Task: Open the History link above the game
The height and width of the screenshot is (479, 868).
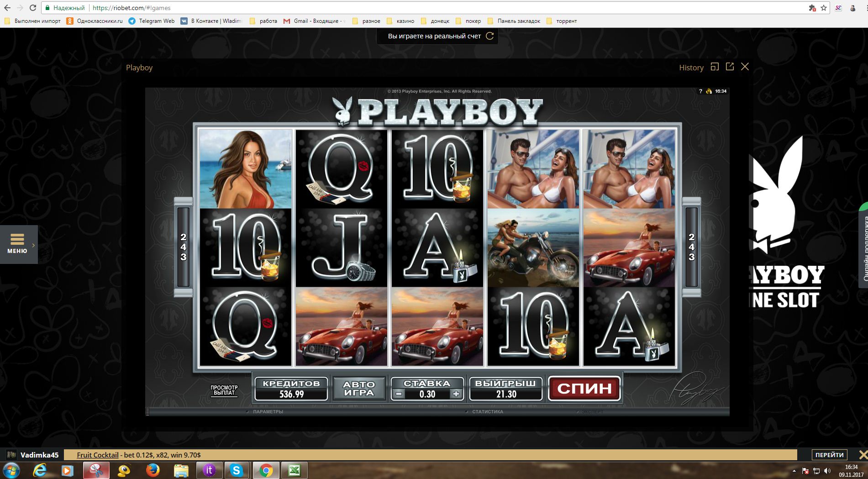Action: tap(691, 68)
